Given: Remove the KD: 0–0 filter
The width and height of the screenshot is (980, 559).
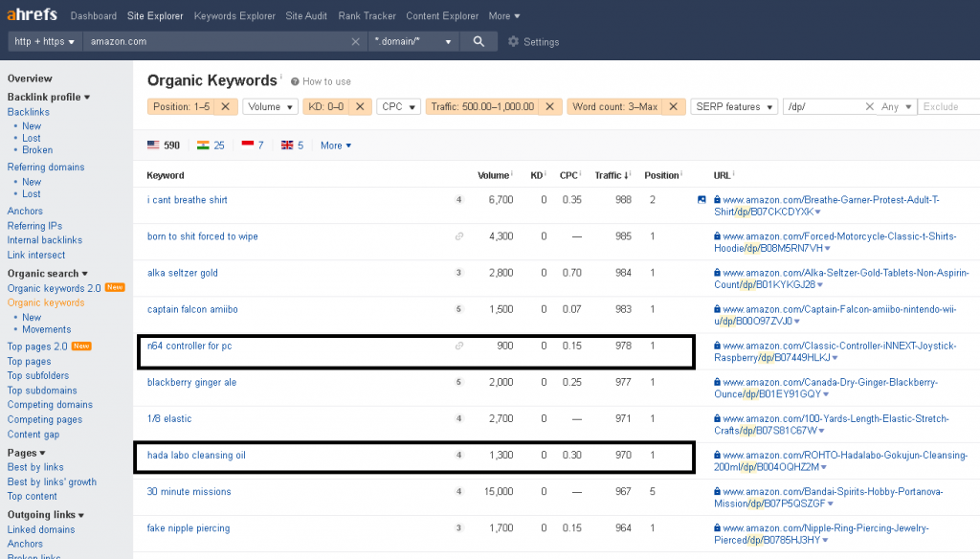Looking at the screenshot, I should click(x=360, y=107).
